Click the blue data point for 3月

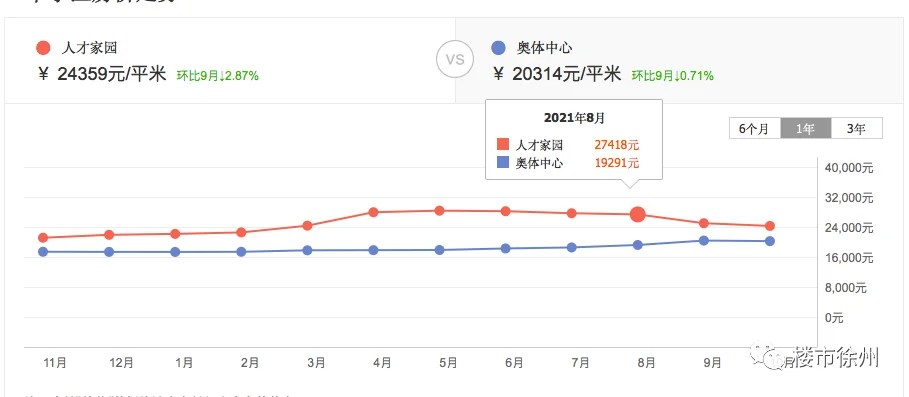(307, 250)
